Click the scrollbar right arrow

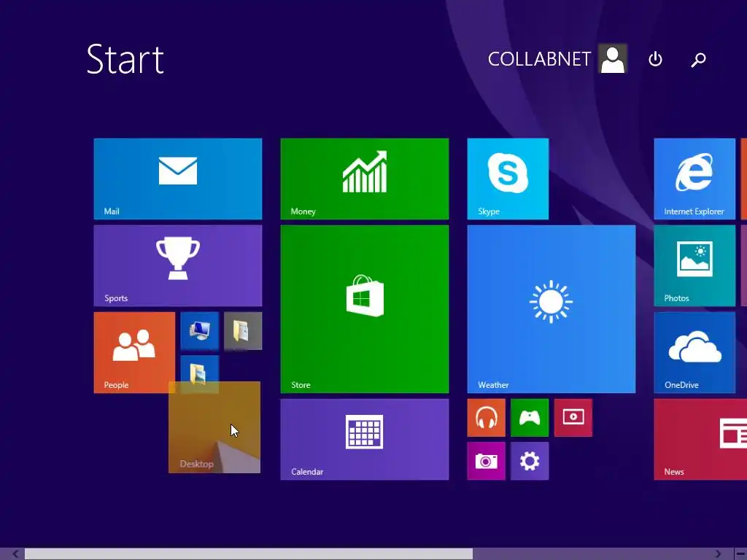click(x=718, y=554)
